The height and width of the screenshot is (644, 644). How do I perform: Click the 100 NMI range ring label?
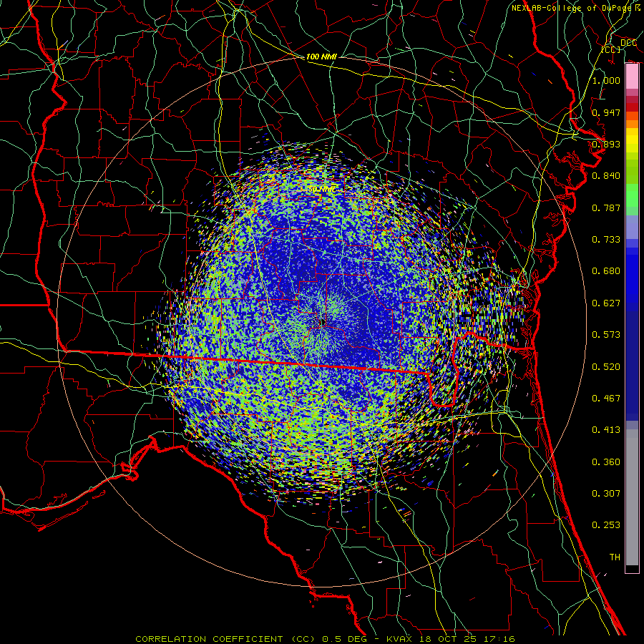click(x=321, y=57)
